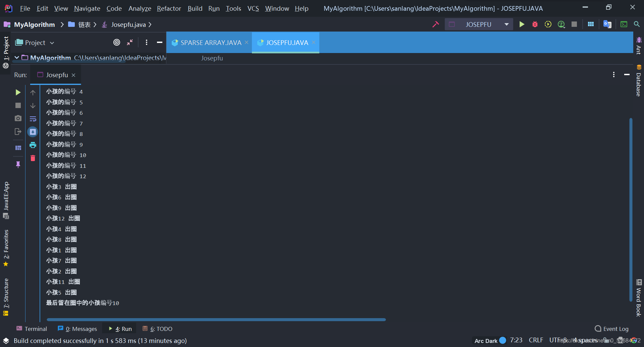Rerun Josepfu in Run panel

18,92
